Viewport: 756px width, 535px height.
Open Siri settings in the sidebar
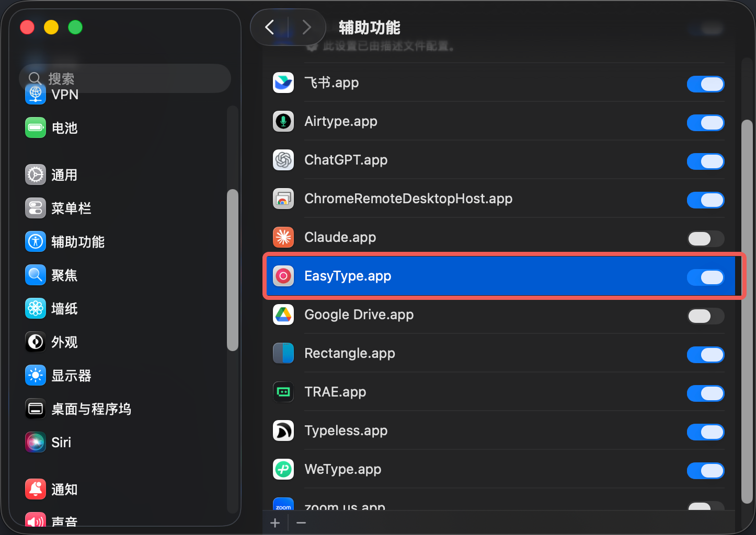pyautogui.click(x=60, y=441)
